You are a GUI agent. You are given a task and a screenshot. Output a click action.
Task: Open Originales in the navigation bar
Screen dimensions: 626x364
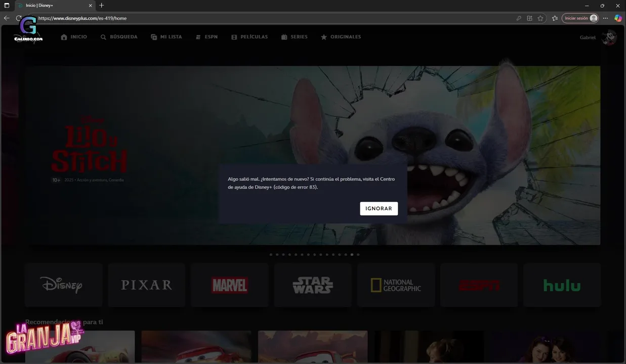341,37
